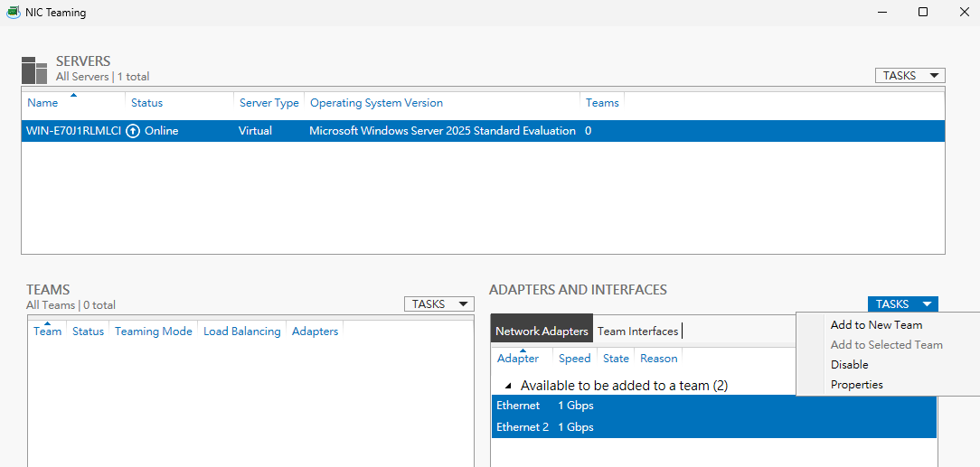Choose Add to New Team
980x467 pixels.
[876, 325]
